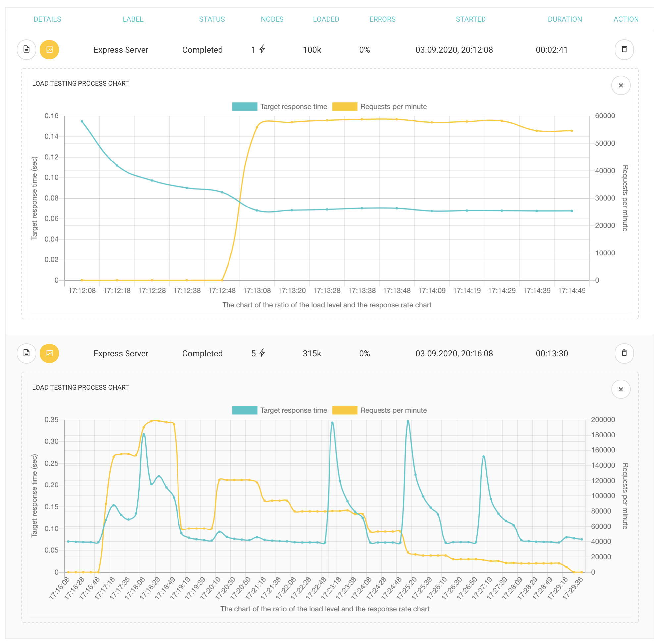Click the 17:13:08 label on first chart axis
Screen dimensions: 661x644
click(257, 291)
